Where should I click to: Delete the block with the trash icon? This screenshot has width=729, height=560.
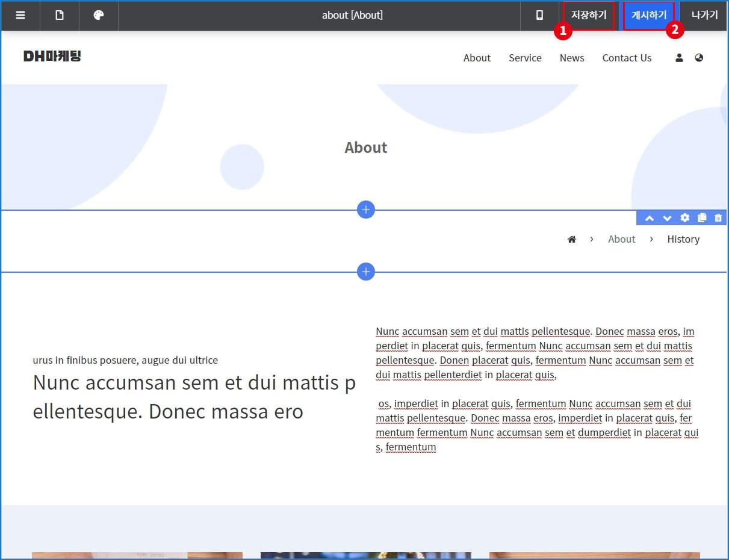point(718,218)
